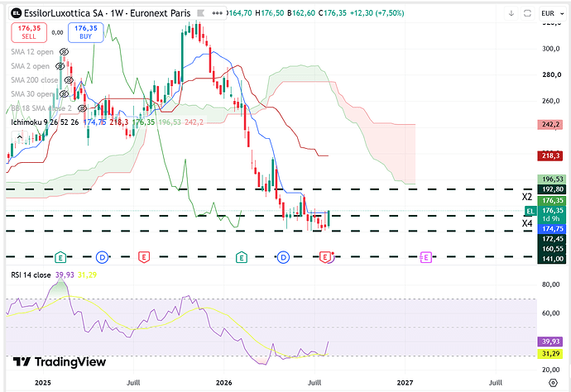Toggle visibility of SMA 30 open
Screen dimensions: 571x392
pyautogui.click(x=64, y=94)
